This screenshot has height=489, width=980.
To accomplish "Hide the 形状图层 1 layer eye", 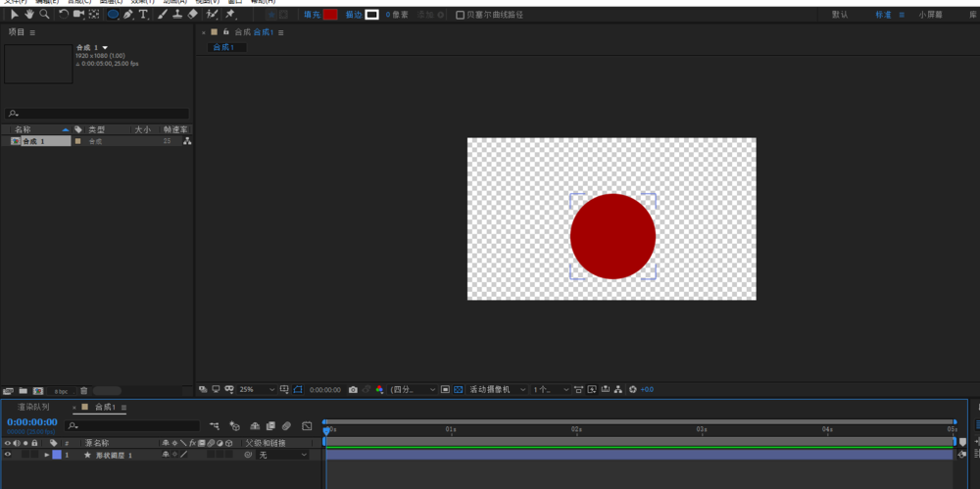I will [x=8, y=455].
